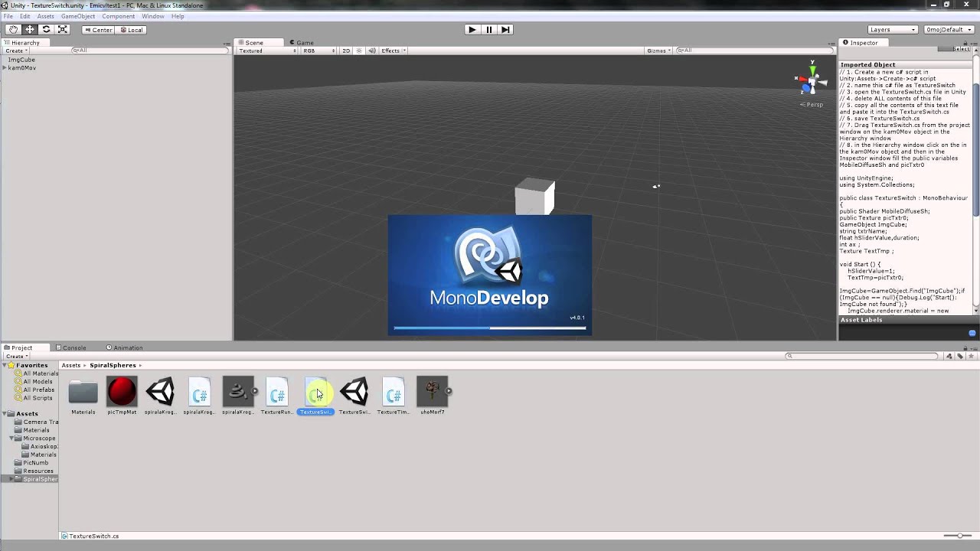
Task: Collapse the Assets folder tree
Action: tap(5, 413)
